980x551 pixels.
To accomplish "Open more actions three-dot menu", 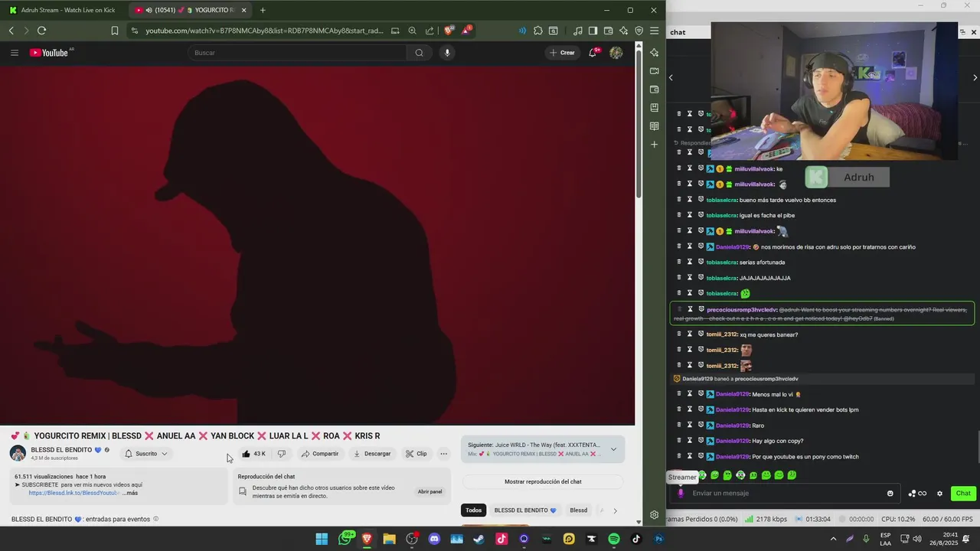I will click(443, 454).
